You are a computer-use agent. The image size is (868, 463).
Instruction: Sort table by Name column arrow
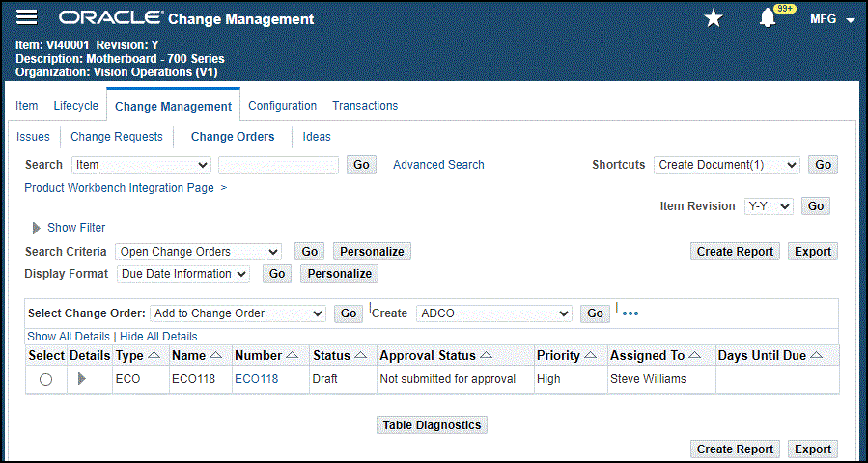pyautogui.click(x=216, y=356)
